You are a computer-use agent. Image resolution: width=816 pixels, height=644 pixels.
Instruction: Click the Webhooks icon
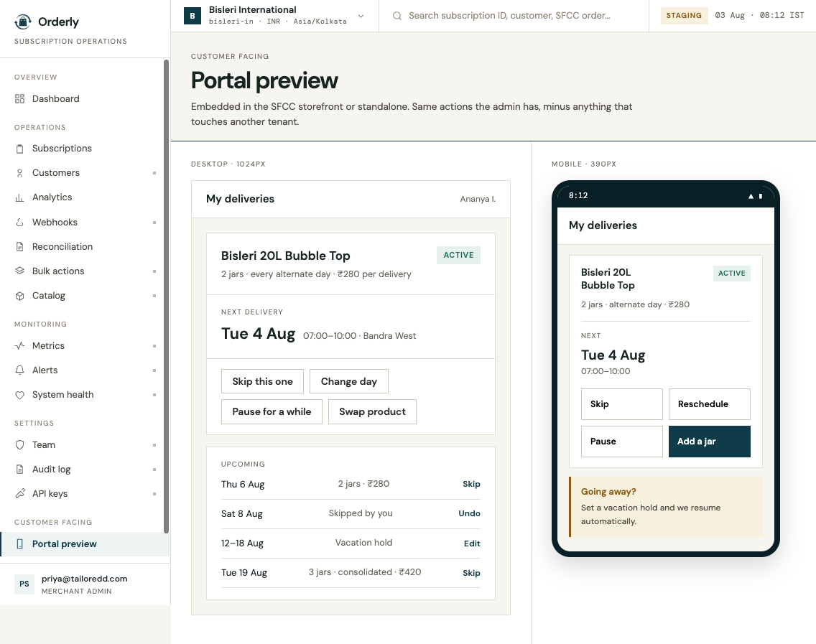point(20,223)
